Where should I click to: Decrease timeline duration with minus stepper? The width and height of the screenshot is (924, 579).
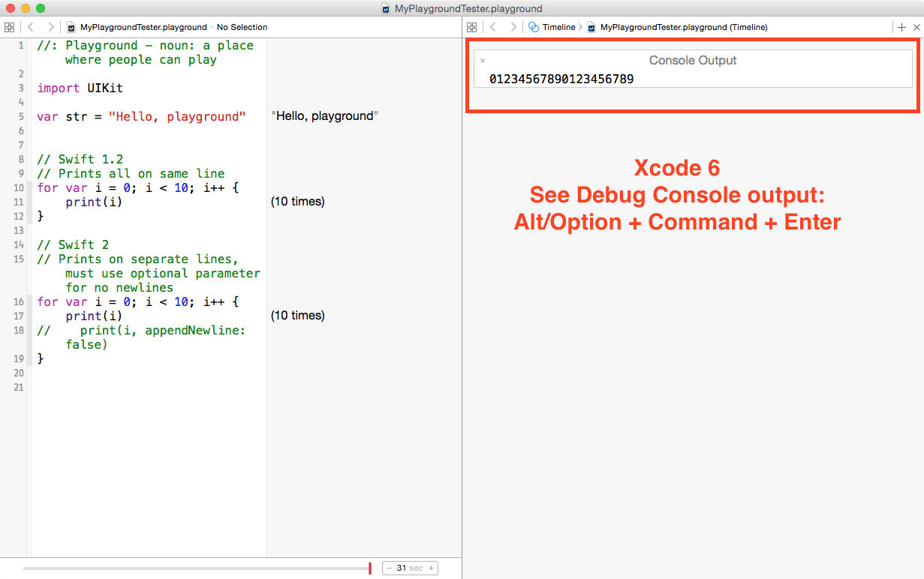[389, 568]
